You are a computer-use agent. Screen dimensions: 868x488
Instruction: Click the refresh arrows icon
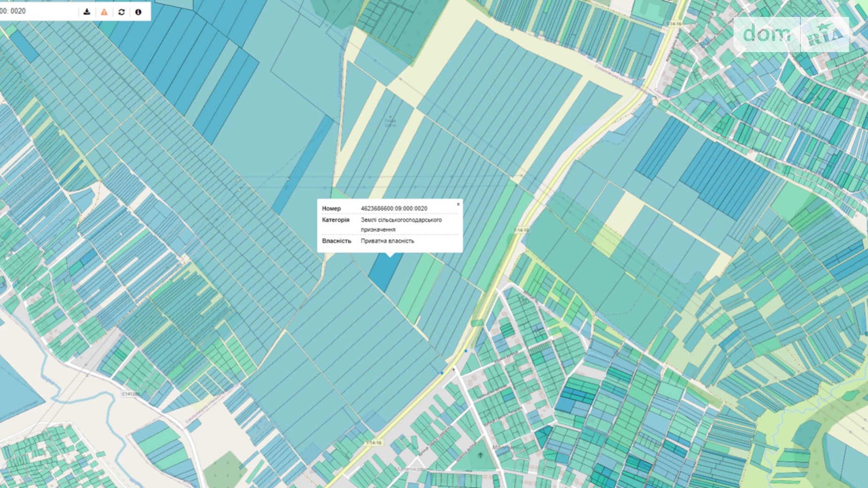point(122,12)
